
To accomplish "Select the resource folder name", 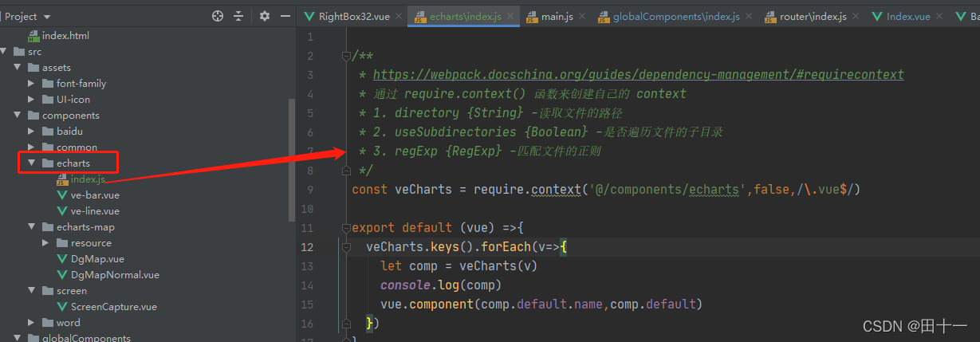I will click(91, 243).
